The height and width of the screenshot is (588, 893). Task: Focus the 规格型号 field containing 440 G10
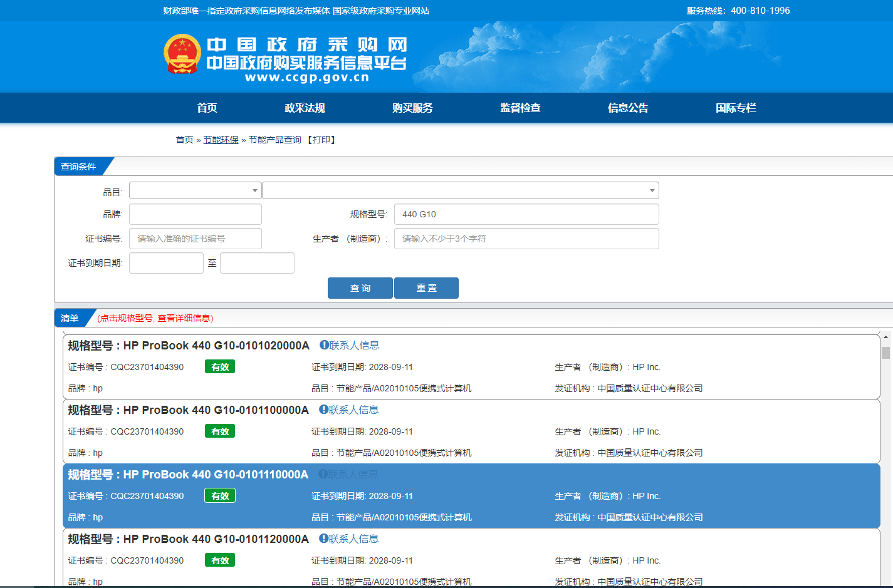[526, 214]
